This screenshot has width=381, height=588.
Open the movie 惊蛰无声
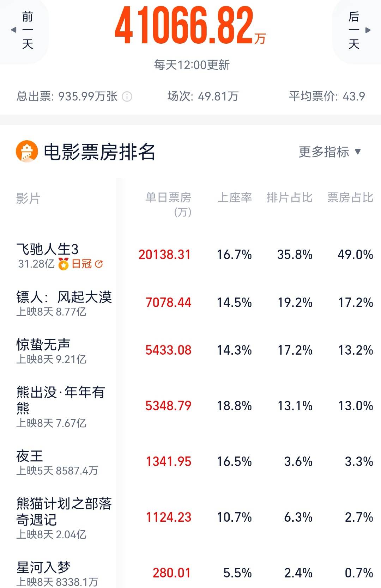pyautogui.click(x=43, y=344)
